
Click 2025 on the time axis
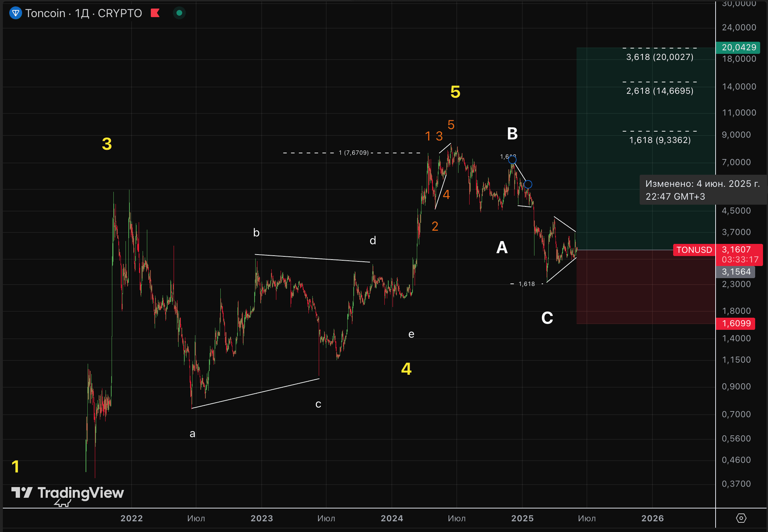coord(522,518)
